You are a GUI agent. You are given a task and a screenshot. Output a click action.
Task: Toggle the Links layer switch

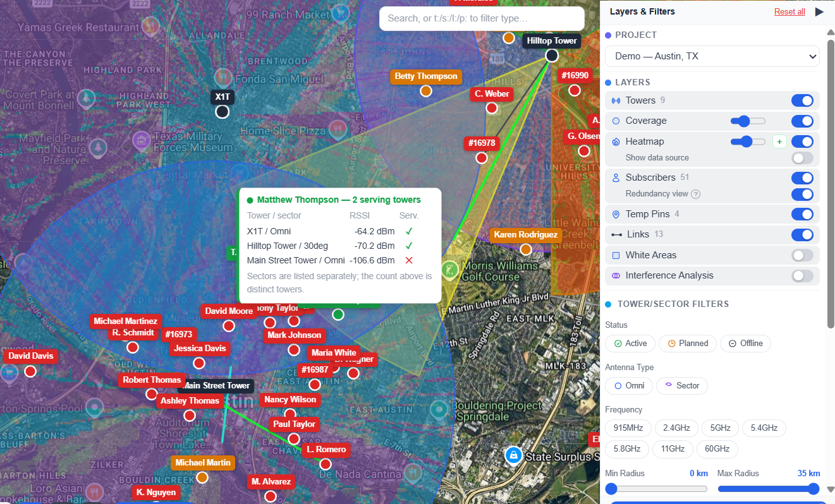tap(802, 235)
